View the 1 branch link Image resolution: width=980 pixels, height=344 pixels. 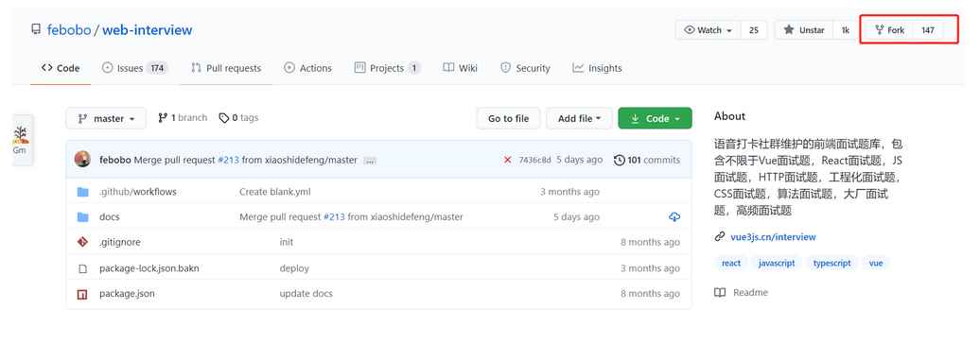pyautogui.click(x=183, y=117)
